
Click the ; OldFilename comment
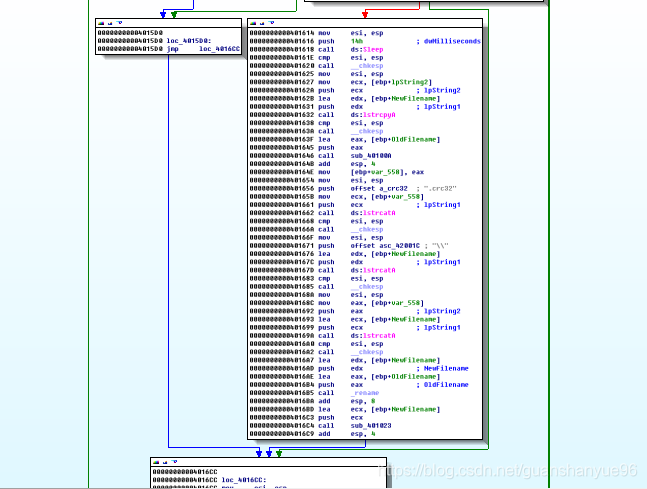tap(442, 385)
